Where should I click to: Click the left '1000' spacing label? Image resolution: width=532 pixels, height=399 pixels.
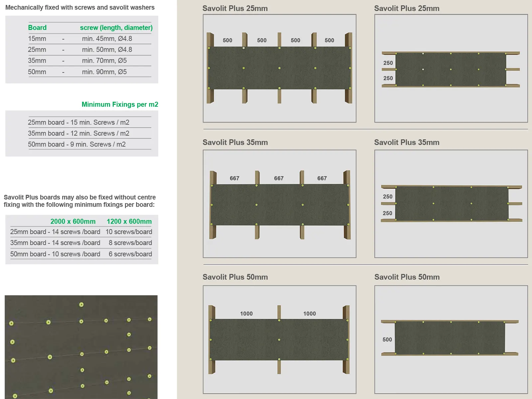pos(246,314)
